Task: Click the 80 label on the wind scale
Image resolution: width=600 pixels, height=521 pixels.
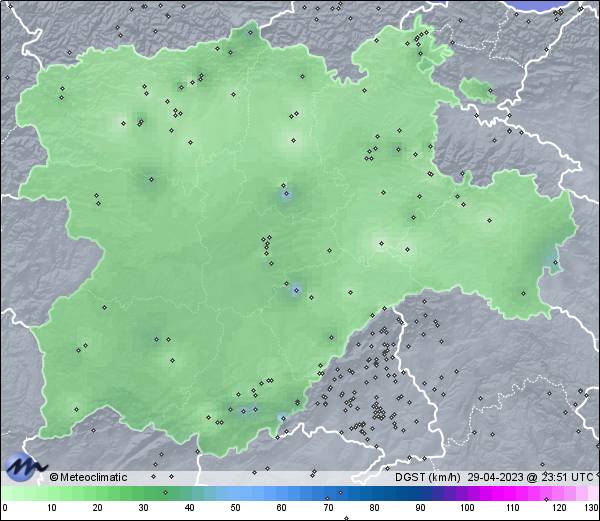Action: click(375, 508)
